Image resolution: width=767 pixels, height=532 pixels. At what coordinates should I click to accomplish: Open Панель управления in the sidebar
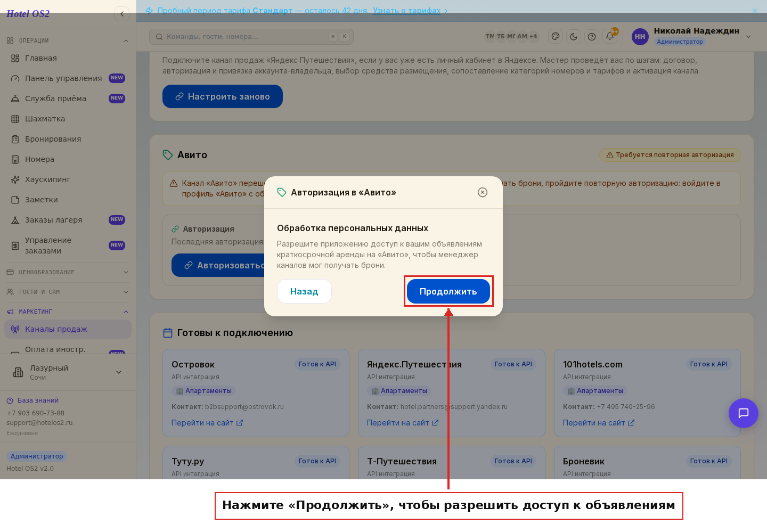tap(68, 78)
